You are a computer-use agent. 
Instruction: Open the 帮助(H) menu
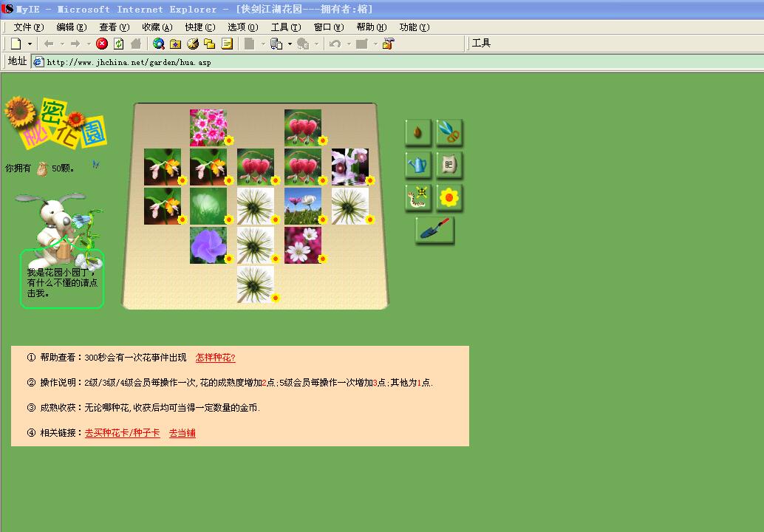coord(371,27)
